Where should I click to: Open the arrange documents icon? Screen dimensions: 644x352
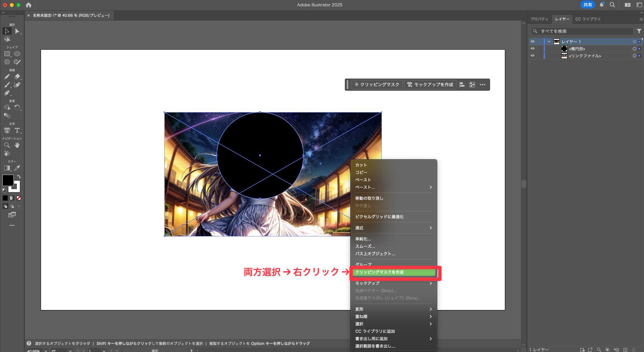[628, 5]
